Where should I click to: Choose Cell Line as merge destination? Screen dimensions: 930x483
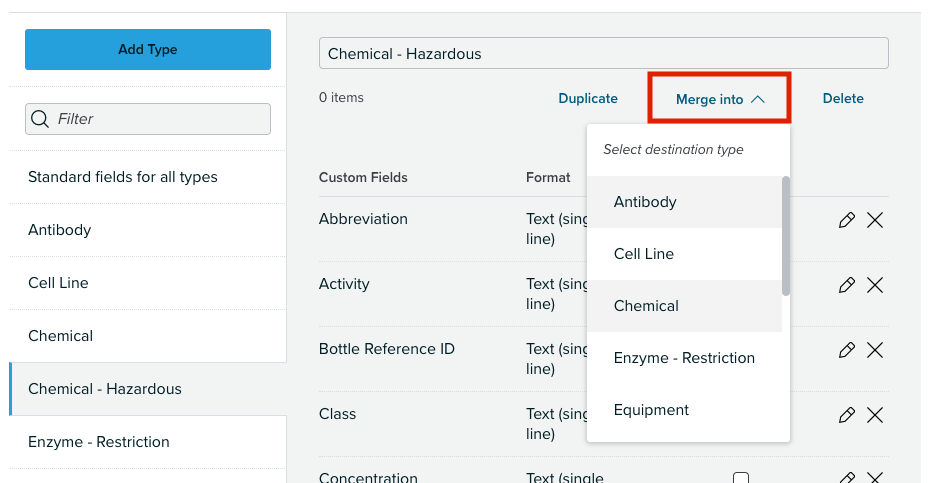[684, 254]
